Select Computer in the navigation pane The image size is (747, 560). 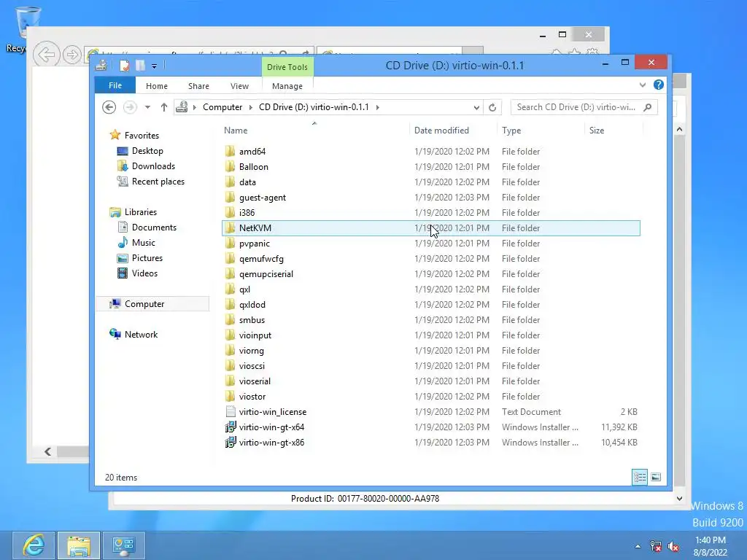pyautogui.click(x=153, y=304)
